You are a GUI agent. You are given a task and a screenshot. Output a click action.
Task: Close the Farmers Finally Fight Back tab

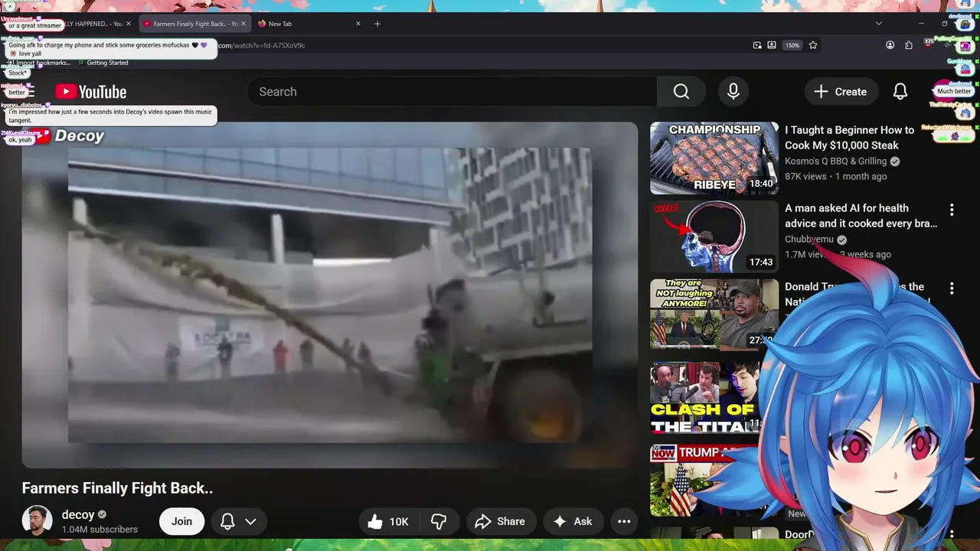click(x=243, y=24)
